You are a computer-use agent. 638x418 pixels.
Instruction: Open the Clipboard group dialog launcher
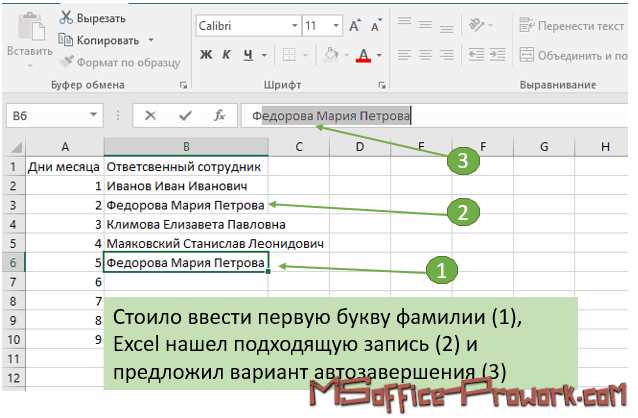[x=184, y=85]
